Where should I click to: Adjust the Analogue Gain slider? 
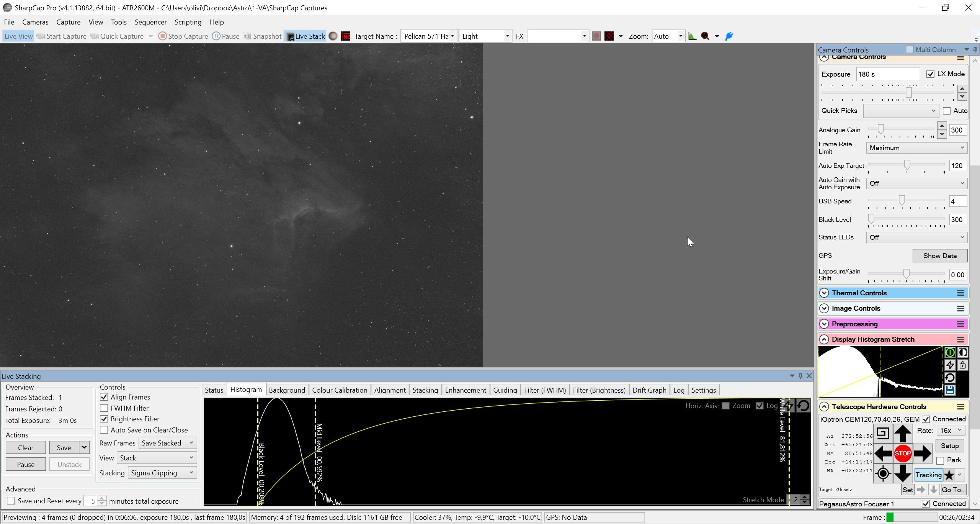pos(880,130)
